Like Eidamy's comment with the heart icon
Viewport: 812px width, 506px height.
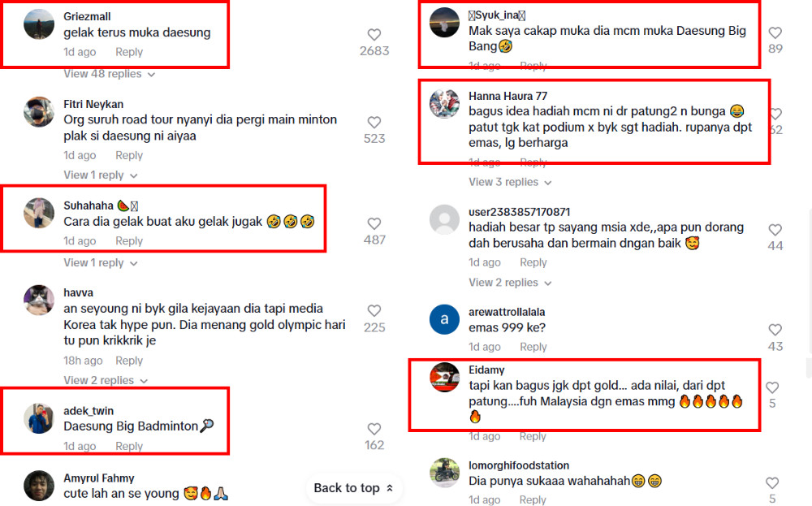(772, 387)
